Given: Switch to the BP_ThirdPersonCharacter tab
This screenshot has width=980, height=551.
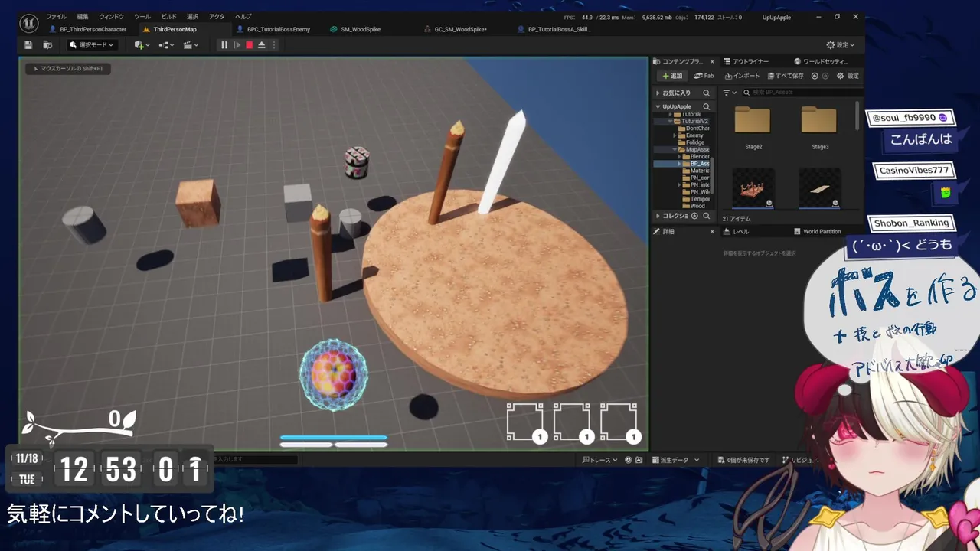Looking at the screenshot, I should coord(87,29).
